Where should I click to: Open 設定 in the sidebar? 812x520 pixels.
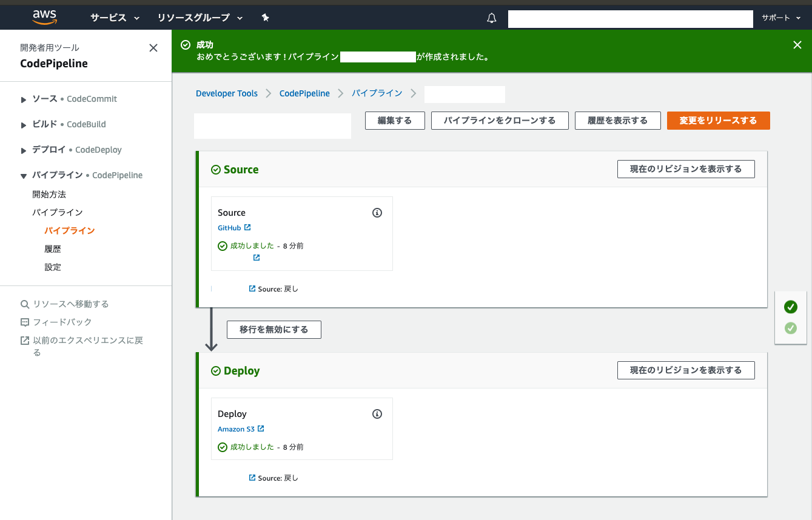tap(53, 267)
